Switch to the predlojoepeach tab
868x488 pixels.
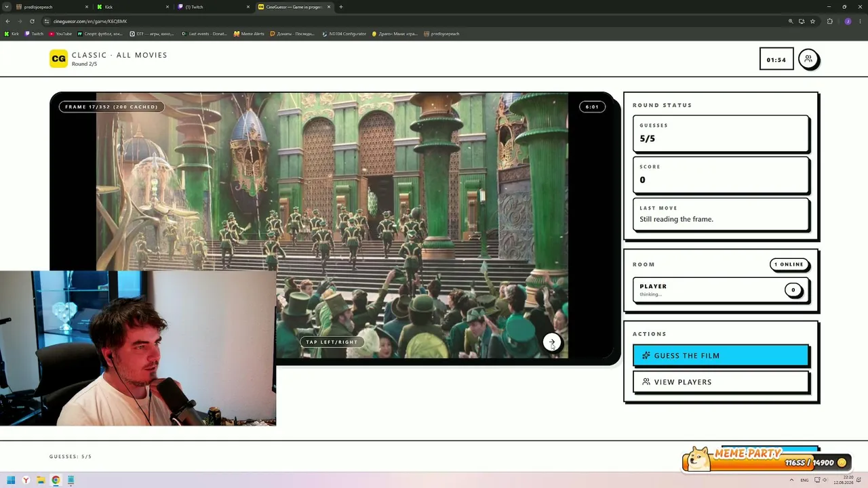point(52,7)
